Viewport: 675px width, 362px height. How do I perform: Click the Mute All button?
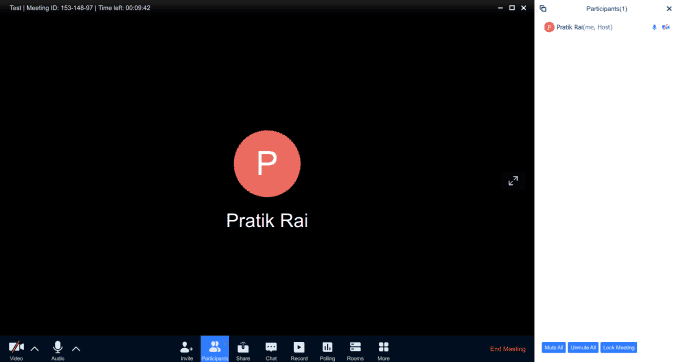554,347
